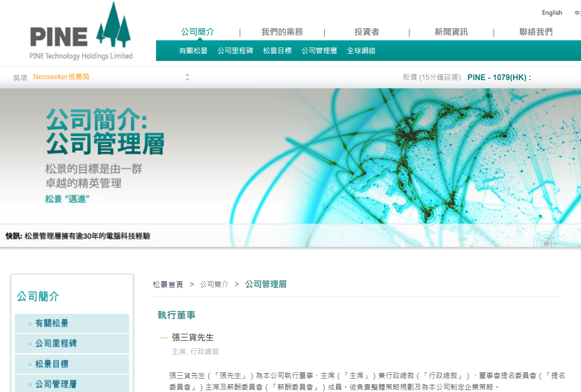
Task: Select 公司管理層 in the teal submenu
Action: (x=319, y=51)
